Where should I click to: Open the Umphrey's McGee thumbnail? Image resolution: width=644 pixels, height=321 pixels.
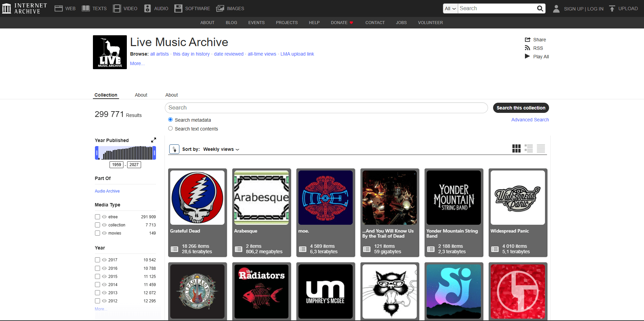pos(326,292)
